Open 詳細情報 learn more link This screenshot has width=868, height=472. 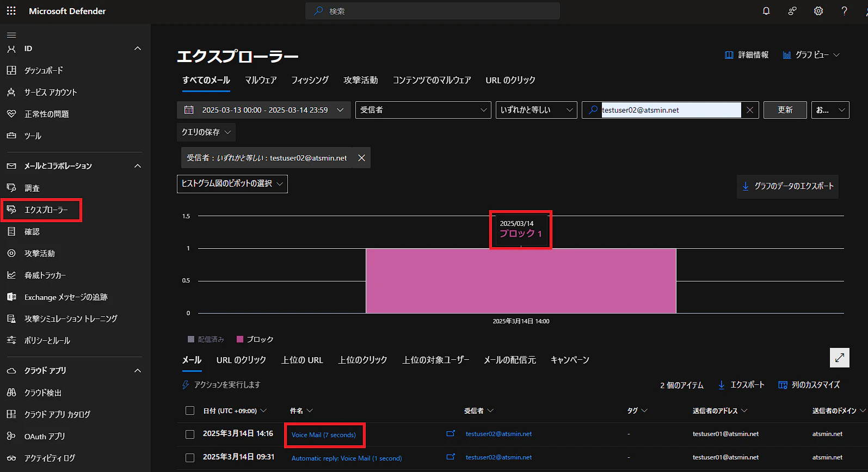(747, 55)
